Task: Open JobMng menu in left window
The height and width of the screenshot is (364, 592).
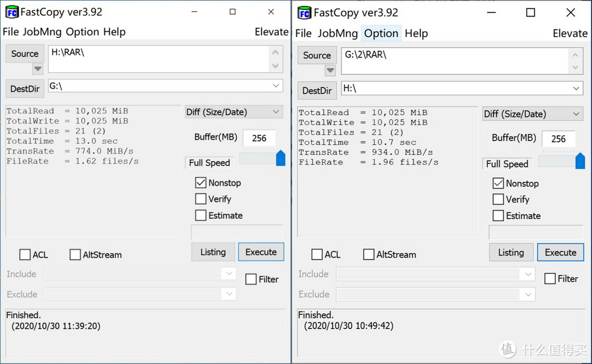Action: click(42, 32)
